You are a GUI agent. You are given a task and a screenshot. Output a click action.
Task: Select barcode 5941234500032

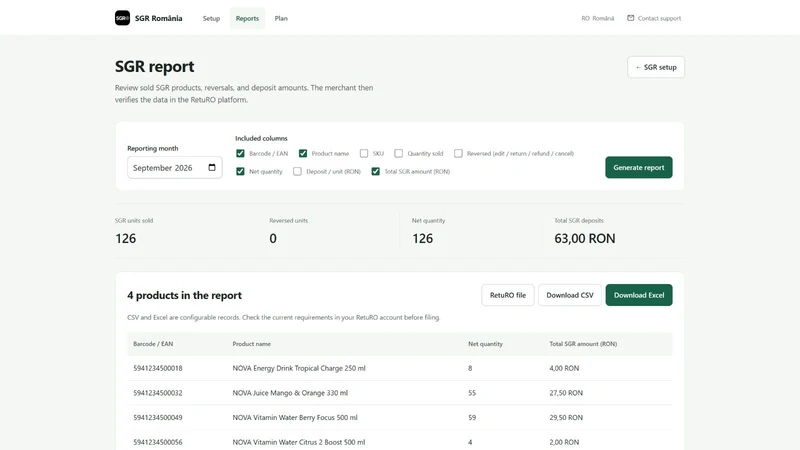[x=158, y=393]
